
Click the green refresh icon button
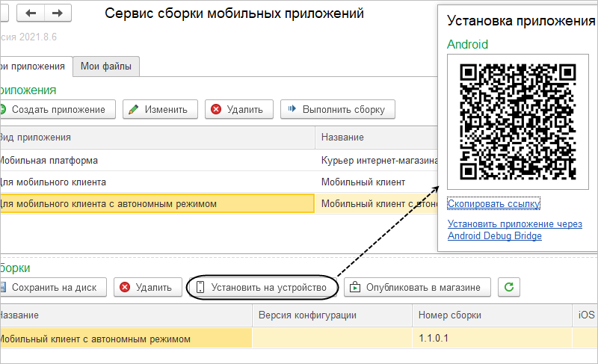[509, 286]
